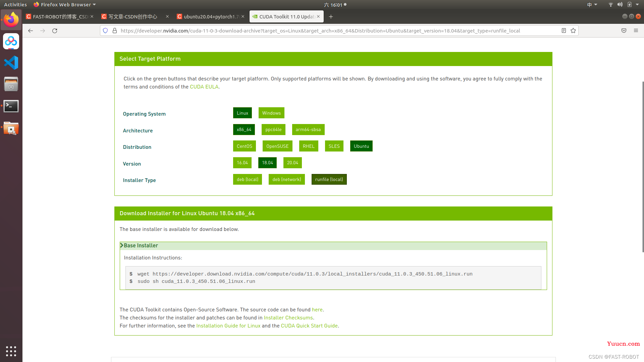Close the CUDA Toolkit 11.0 tab

click(318, 16)
